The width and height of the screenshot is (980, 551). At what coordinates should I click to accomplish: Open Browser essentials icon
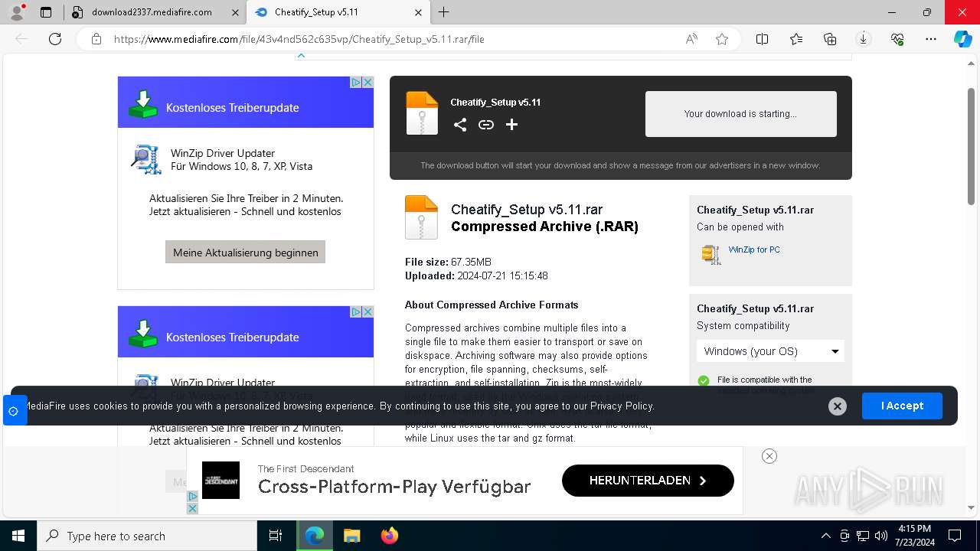[897, 39]
